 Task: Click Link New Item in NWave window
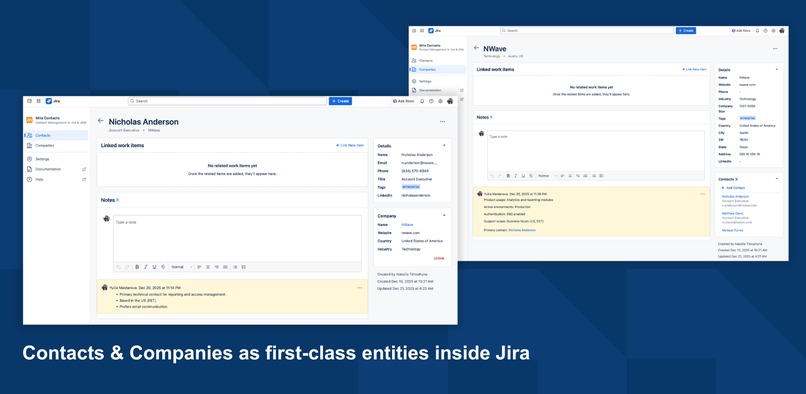tap(694, 69)
